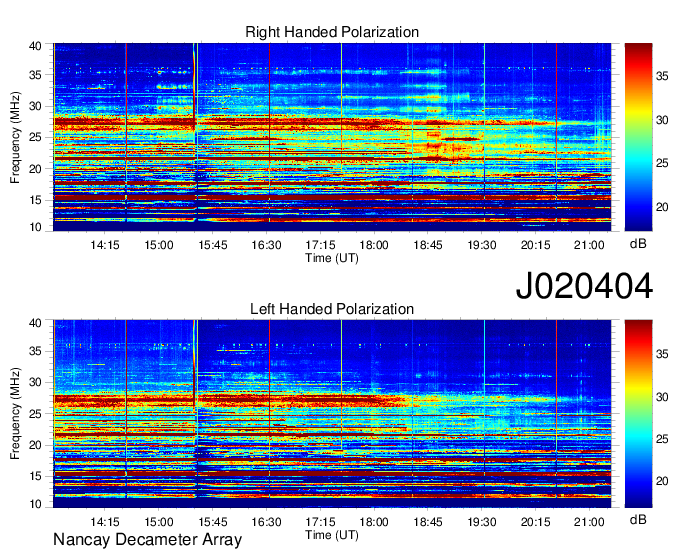Viewport: 680px width, 552px height.
Task: Click "Frequency (MHz)" axis label of Right Handed plot
Action: 15,137
